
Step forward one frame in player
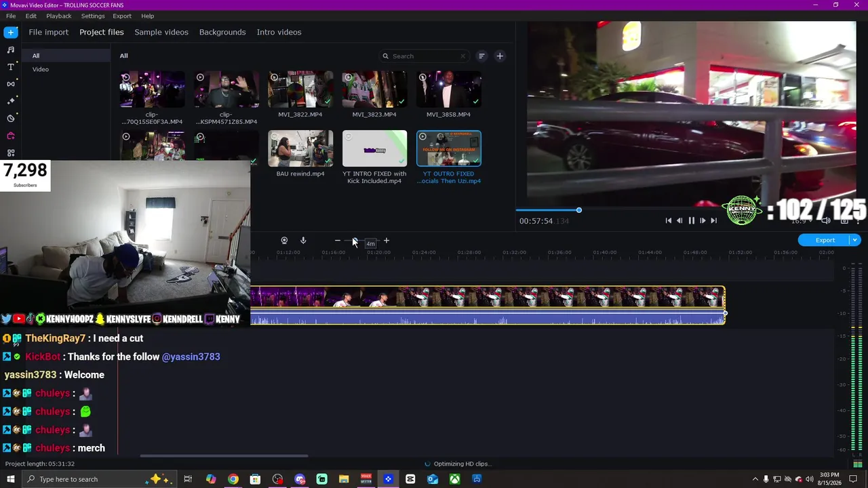click(703, 220)
